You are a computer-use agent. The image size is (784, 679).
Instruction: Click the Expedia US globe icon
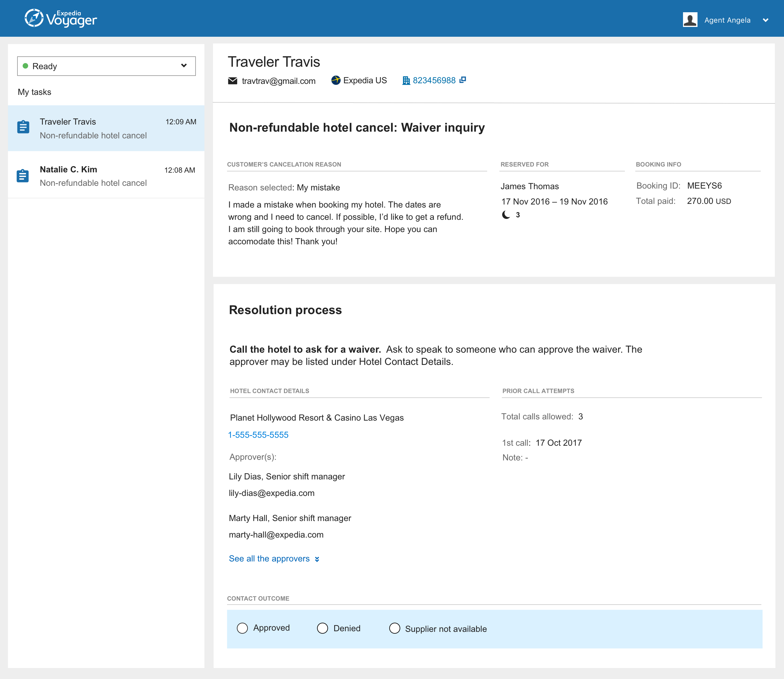(336, 80)
